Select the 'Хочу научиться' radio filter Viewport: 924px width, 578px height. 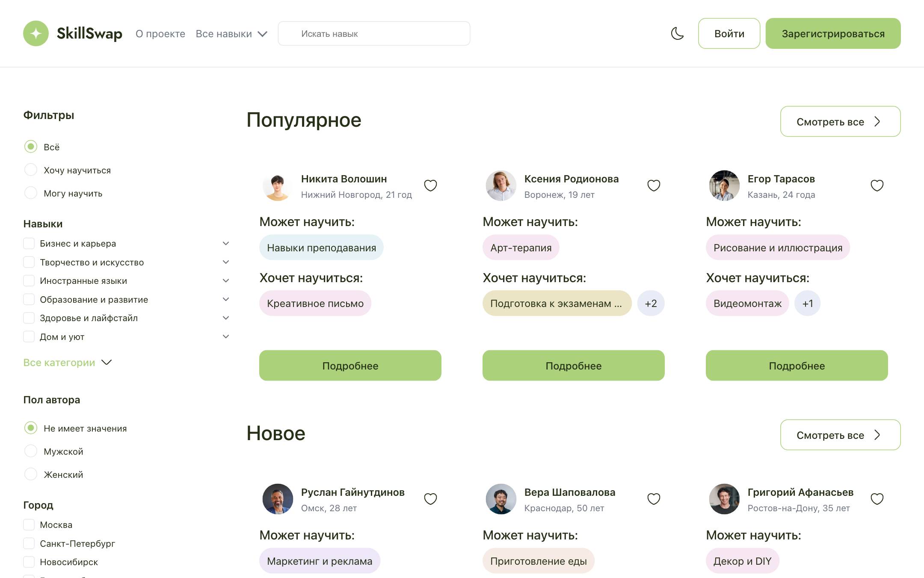pyautogui.click(x=31, y=170)
